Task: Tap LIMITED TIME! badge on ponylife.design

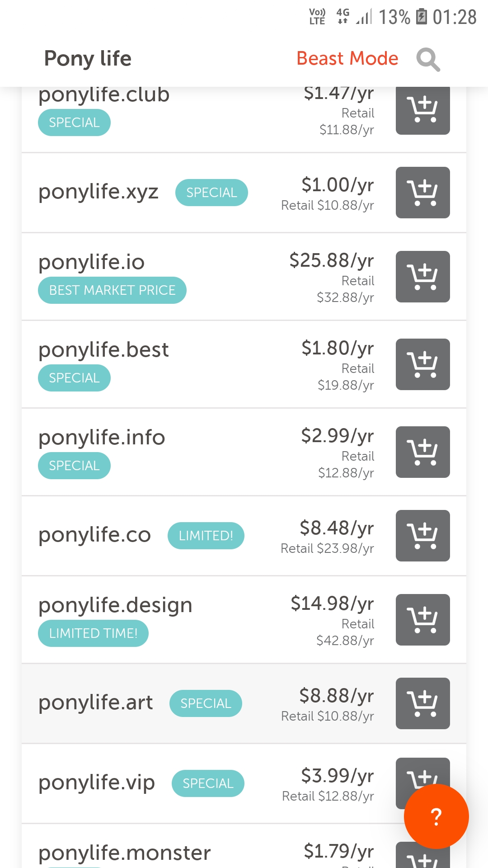Action: [x=93, y=633]
